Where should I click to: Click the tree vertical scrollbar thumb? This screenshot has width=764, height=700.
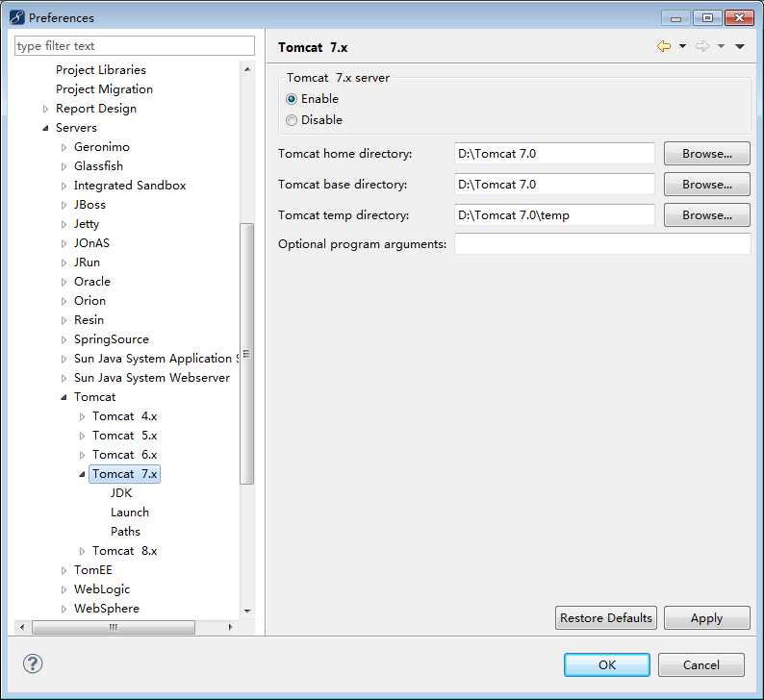point(247,354)
